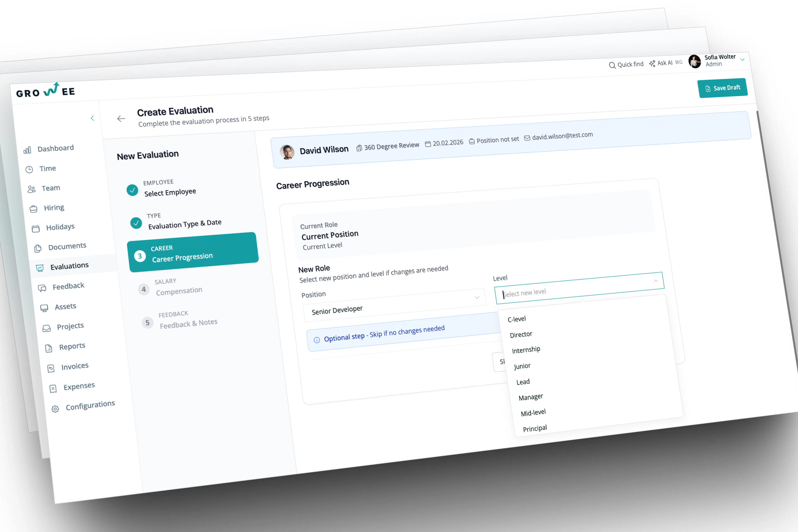This screenshot has width=798, height=532.
Task: Collapse the sidebar with the chevron
Action: 92,118
